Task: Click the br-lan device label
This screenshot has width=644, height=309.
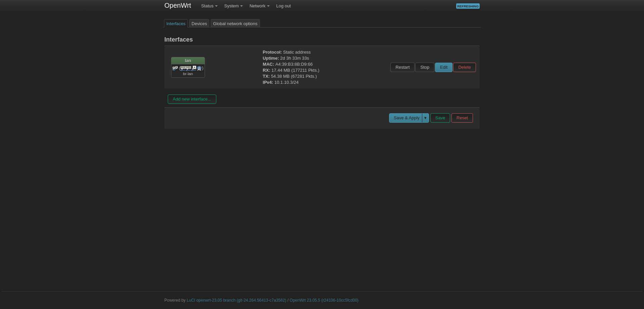Action: pos(188,74)
